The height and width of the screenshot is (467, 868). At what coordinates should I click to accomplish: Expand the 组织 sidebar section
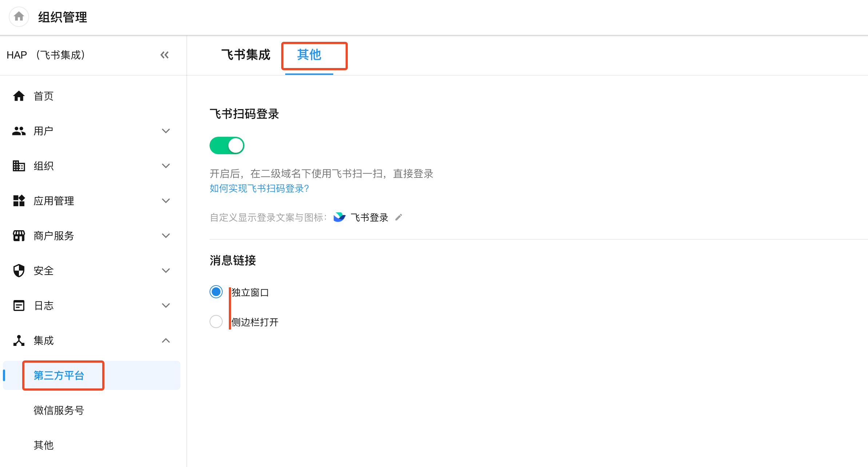coord(166,166)
